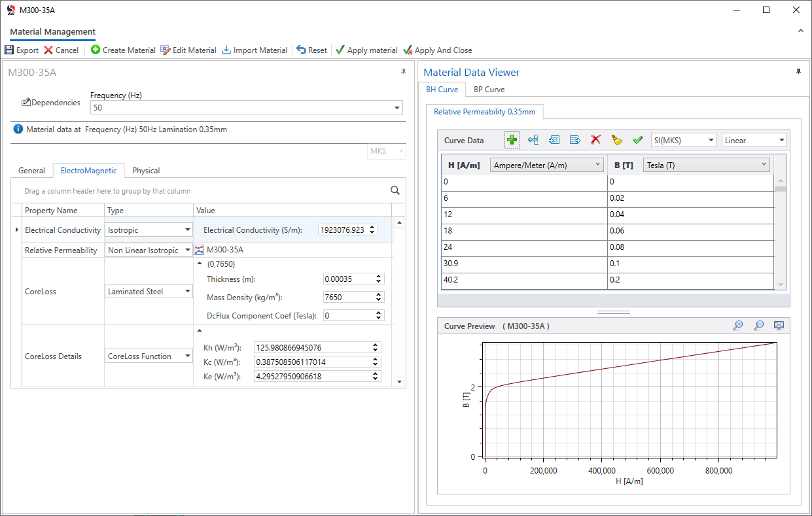Click the Electrical Conductivity (S/m) value stepper
Screen dimensions: 812x516
[x=373, y=230]
